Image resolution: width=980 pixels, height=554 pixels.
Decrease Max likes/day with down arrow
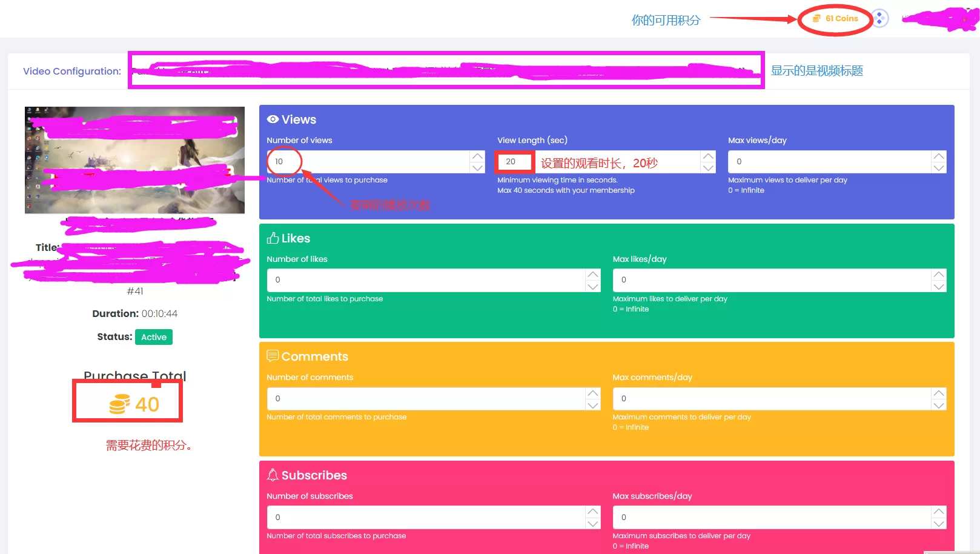938,287
